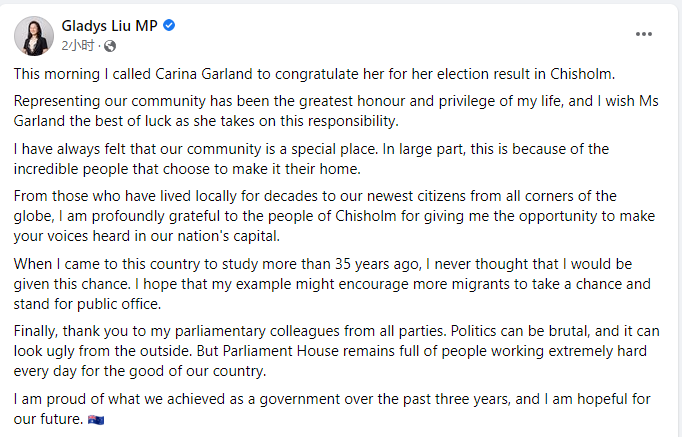Open Gladys Liu's profile picture

pyautogui.click(x=34, y=36)
